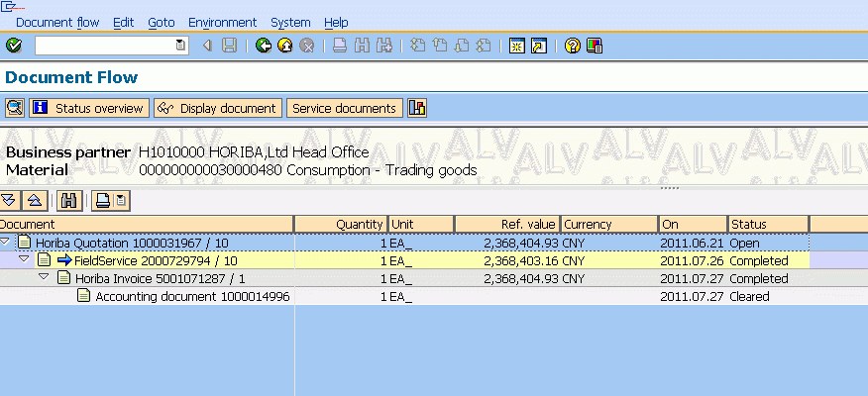Go to Previous Page icon
The width and height of the screenshot is (868, 396).
tap(440, 46)
